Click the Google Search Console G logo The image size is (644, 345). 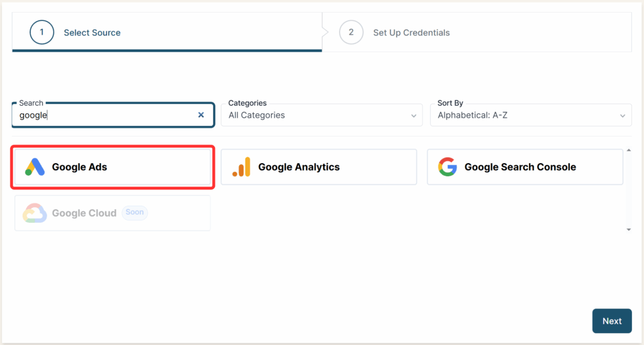pyautogui.click(x=447, y=167)
